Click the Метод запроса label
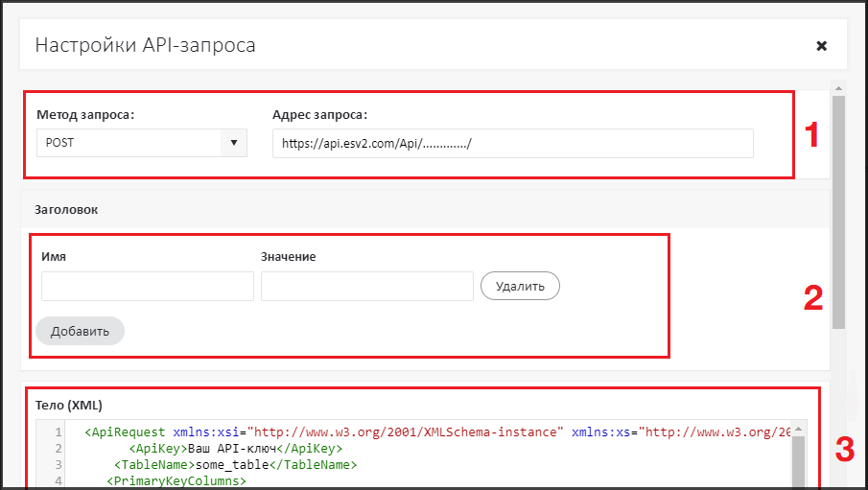 [x=85, y=115]
